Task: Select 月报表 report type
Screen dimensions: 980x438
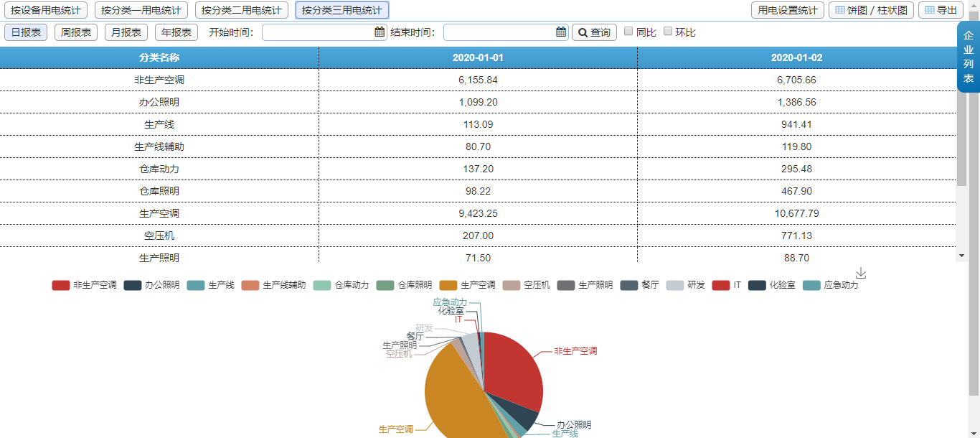Action: [126, 32]
